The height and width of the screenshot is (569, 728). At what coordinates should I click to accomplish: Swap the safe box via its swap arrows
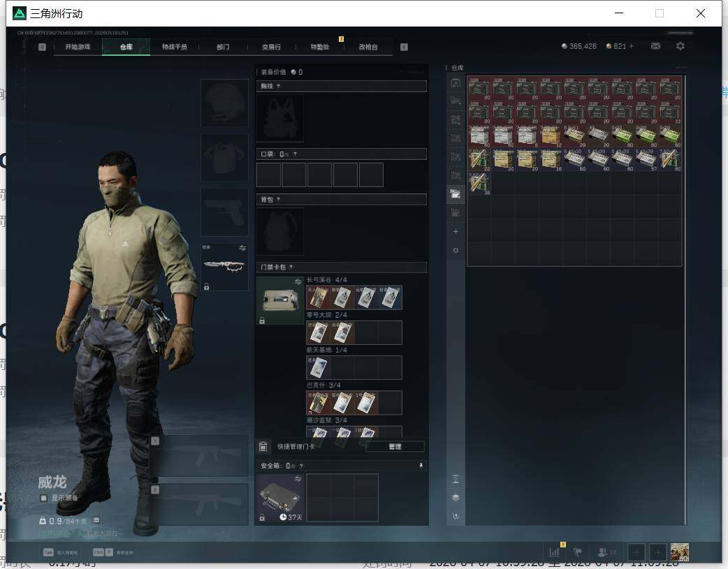coord(298,478)
